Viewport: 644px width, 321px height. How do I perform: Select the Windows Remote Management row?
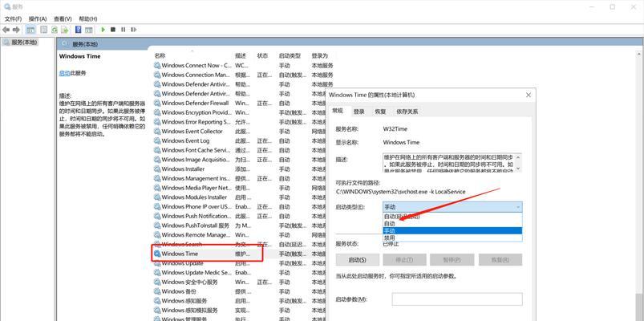(239, 235)
